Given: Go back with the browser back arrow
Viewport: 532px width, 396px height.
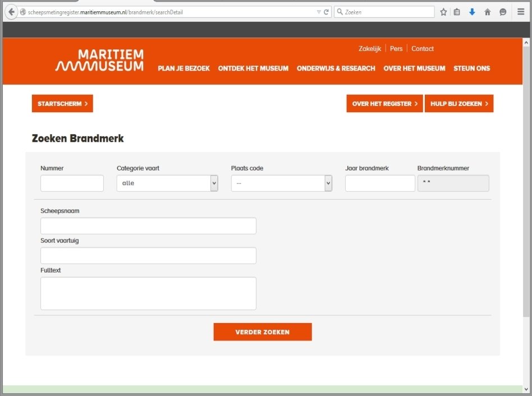Looking at the screenshot, I should tap(11, 12).
